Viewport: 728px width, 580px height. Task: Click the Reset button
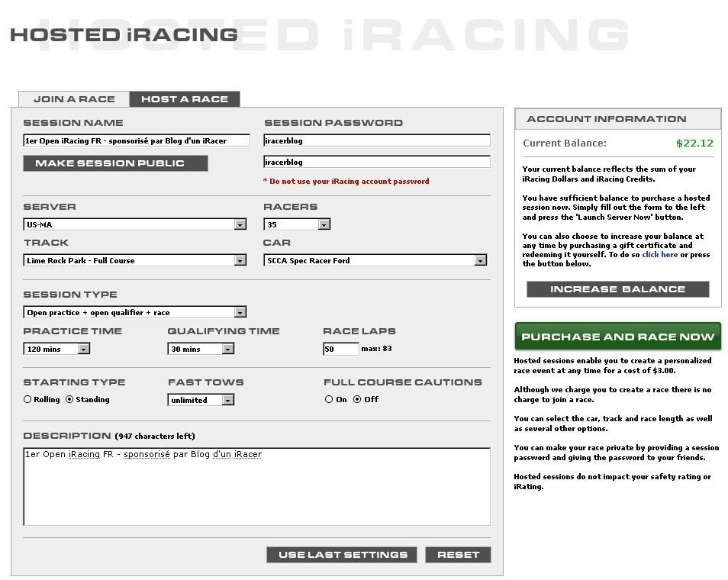pos(458,555)
